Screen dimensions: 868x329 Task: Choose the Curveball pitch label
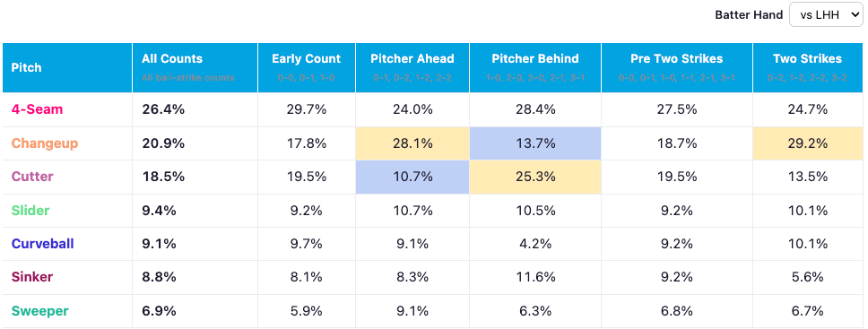43,244
